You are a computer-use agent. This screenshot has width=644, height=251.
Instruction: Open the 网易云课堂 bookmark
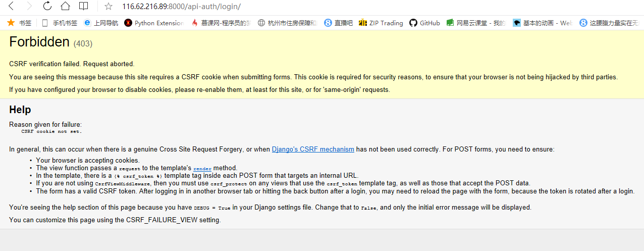click(476, 23)
